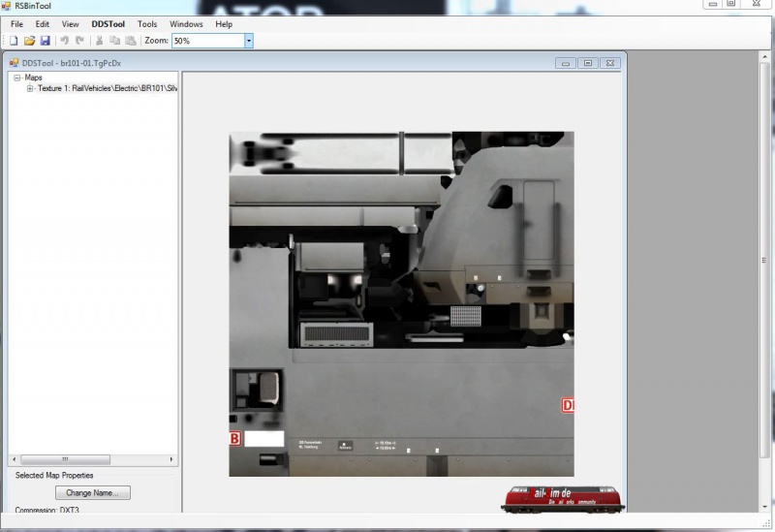Click the Undo arrow icon
775x532 pixels.
click(x=64, y=41)
